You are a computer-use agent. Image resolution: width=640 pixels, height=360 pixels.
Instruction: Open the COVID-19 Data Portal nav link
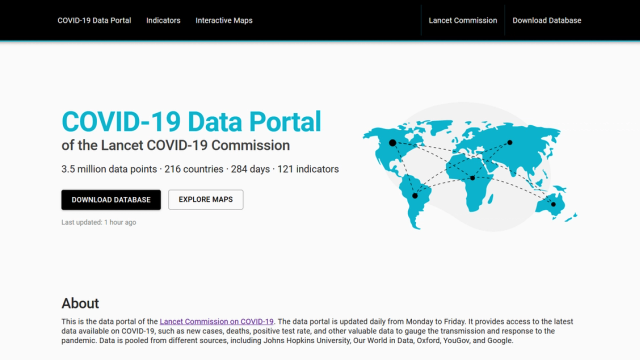[x=94, y=20]
